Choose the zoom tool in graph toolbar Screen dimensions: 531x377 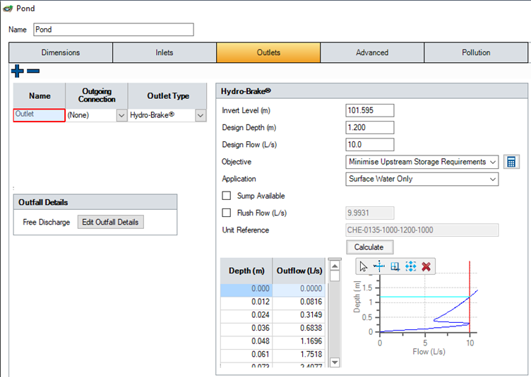coord(395,267)
